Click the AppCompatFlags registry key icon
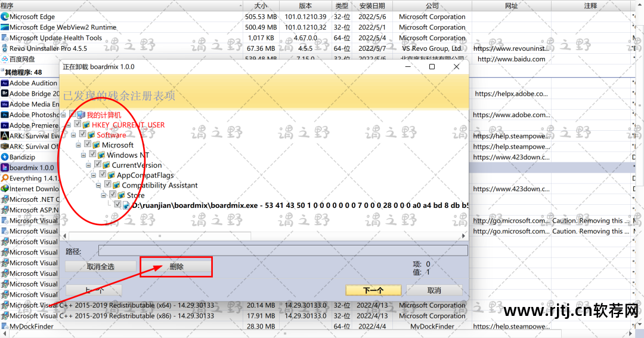 [x=112, y=175]
